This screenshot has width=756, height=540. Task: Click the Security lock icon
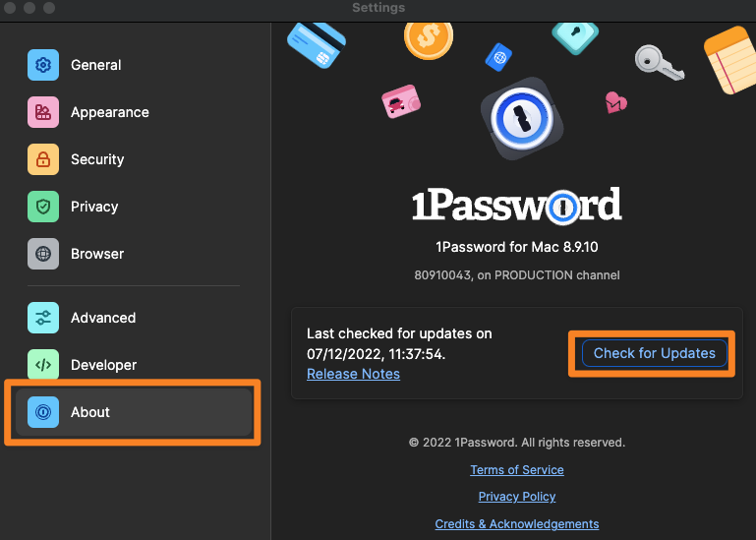43,159
